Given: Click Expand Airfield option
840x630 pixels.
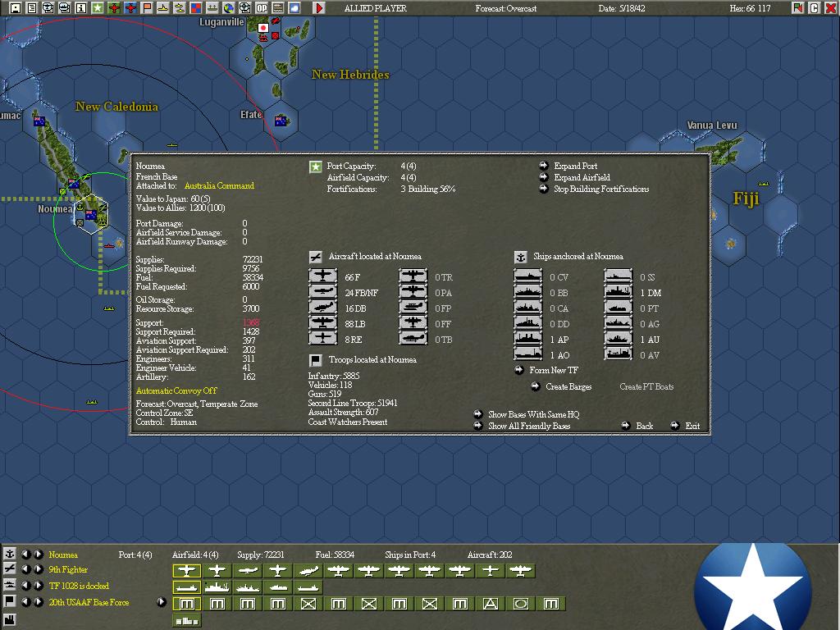Looking at the screenshot, I should [x=582, y=177].
